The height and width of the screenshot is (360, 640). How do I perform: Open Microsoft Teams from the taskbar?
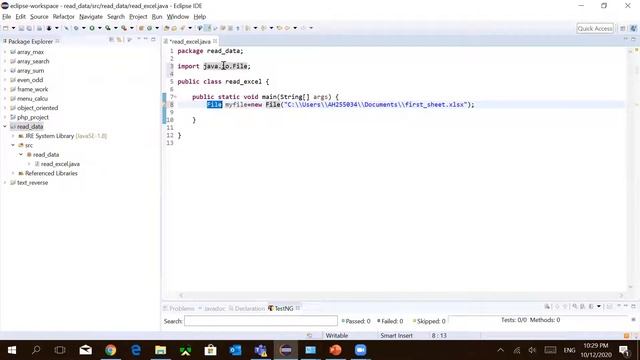[x=260, y=350]
